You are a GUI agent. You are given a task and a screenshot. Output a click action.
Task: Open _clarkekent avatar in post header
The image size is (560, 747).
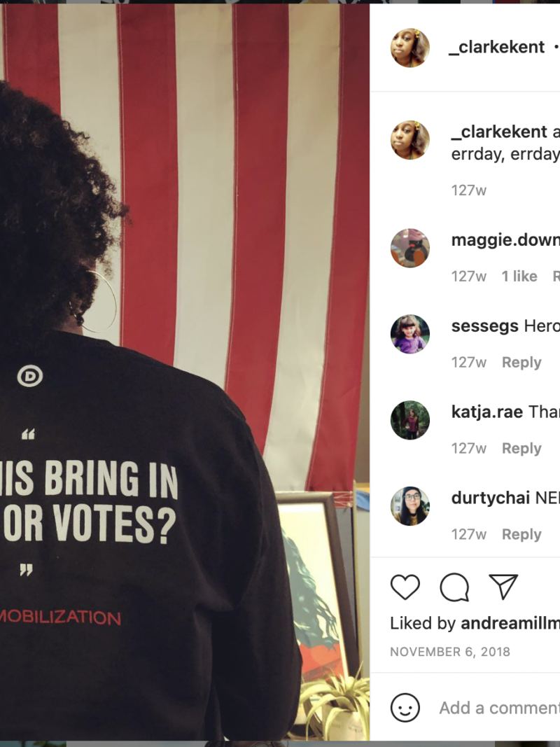click(410, 47)
